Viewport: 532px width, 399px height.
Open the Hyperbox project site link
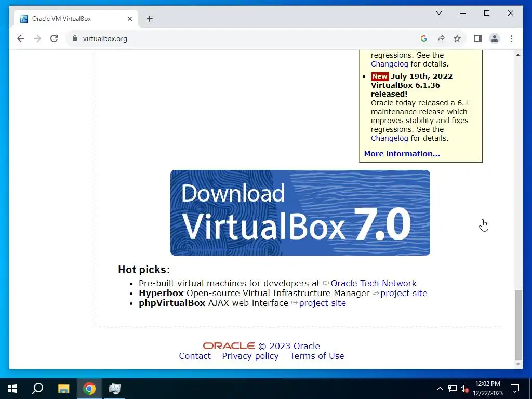pos(404,293)
